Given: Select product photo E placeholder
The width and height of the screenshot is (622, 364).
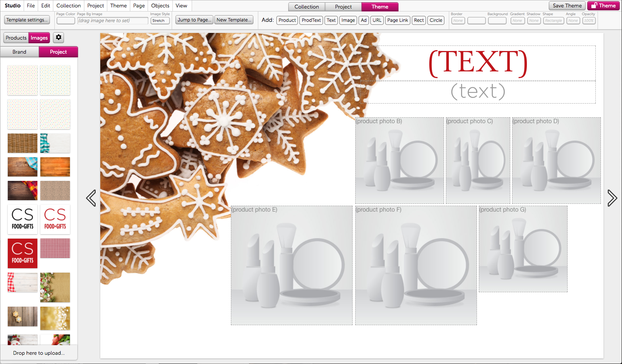Looking at the screenshot, I should point(292,265).
